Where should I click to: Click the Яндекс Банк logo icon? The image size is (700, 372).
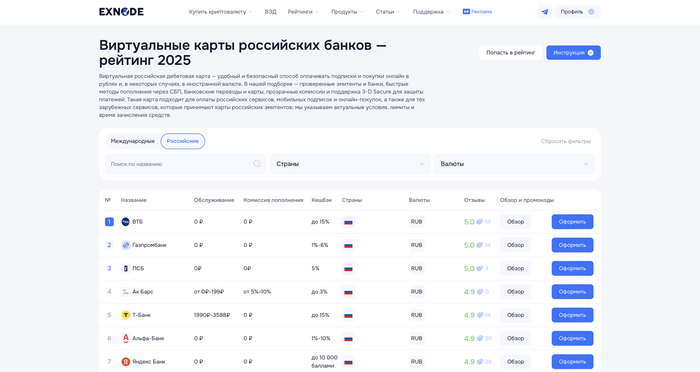(125, 362)
